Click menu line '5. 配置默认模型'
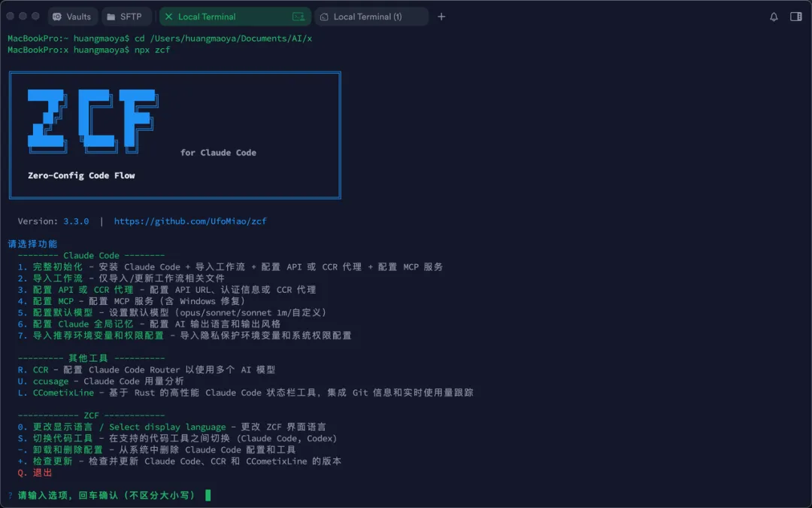Viewport: 812px width, 508px height. (x=172, y=312)
